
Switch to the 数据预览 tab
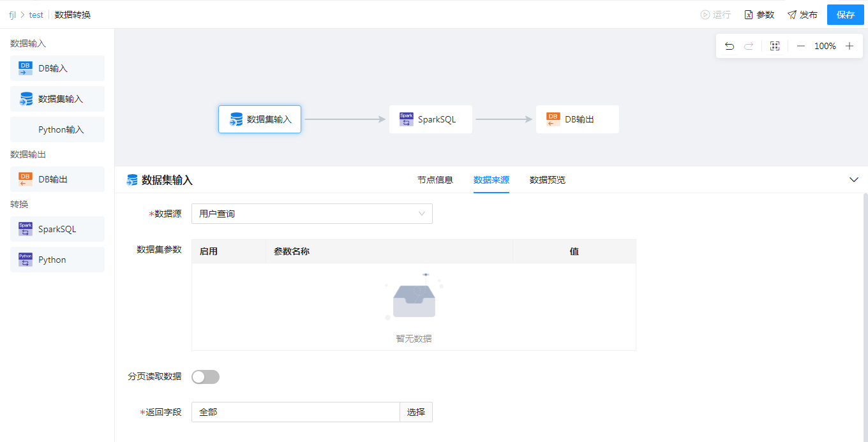548,180
